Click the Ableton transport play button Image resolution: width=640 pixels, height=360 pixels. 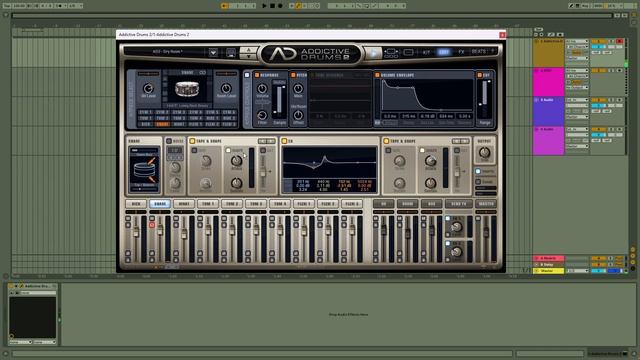264,6
